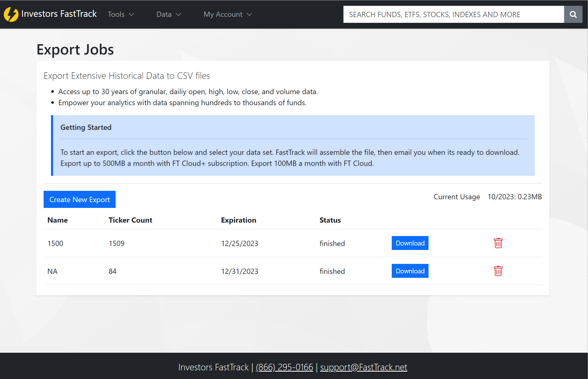Click expiration date 12/25/2023
Viewport: 588px width, 379px height.
(240, 243)
